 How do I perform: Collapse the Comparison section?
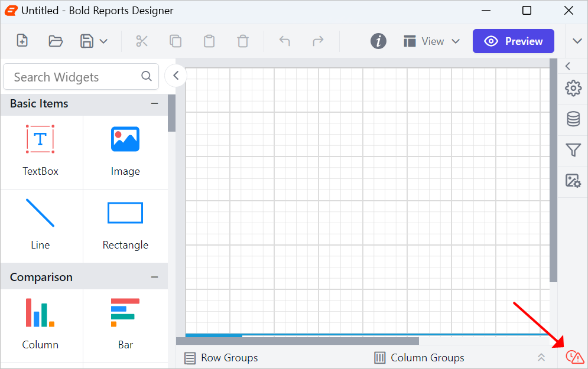point(154,277)
